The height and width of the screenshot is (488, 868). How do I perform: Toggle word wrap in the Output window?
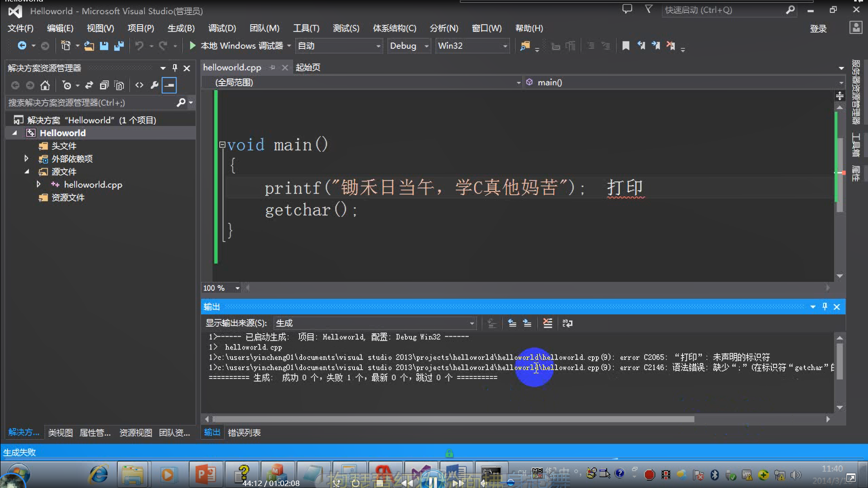[x=567, y=323]
